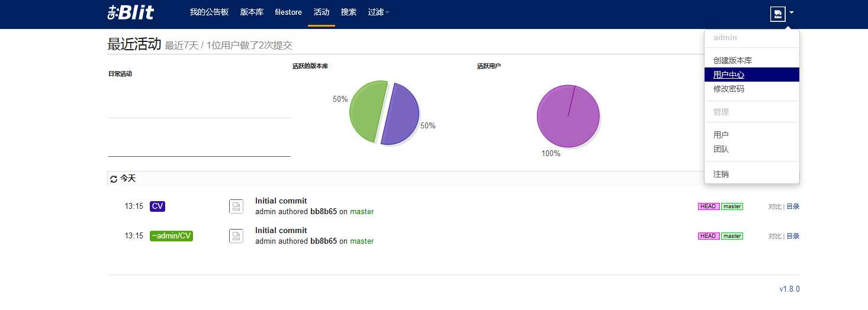Click purple-blue slice of 活跃的版本库 pie
The height and width of the screenshot is (310, 868).
tap(401, 115)
